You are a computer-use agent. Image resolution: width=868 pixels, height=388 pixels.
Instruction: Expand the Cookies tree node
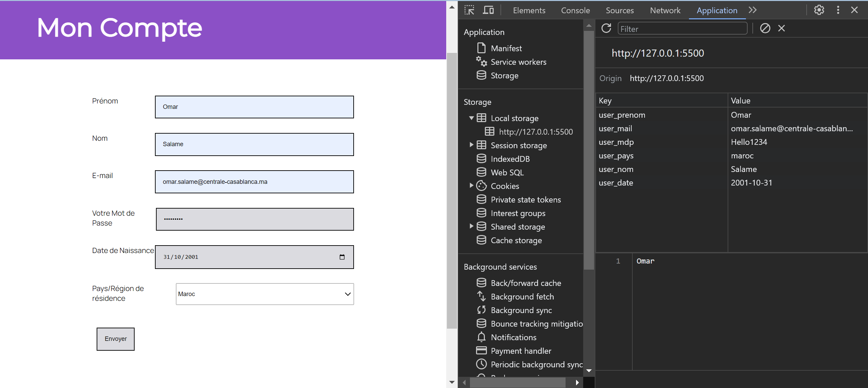471,186
